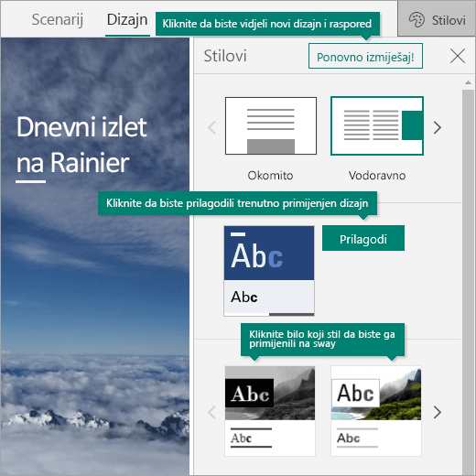Select the current blue Abc style thumbnail
The image size is (476, 476).
[x=269, y=271]
